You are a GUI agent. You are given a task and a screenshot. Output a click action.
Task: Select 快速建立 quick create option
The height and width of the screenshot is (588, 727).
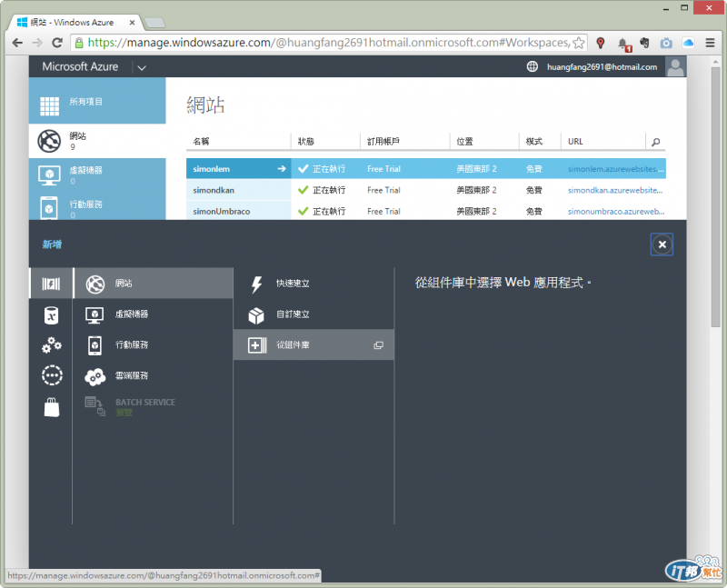tap(314, 284)
